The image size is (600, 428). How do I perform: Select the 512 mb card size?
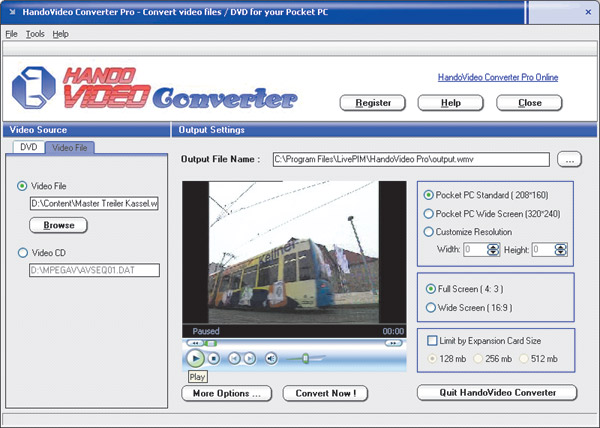[524, 359]
